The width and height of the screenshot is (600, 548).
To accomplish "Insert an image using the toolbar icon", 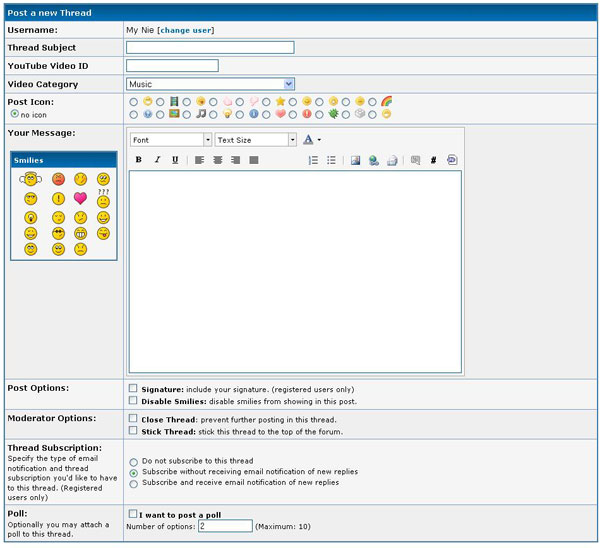I will tap(355, 160).
